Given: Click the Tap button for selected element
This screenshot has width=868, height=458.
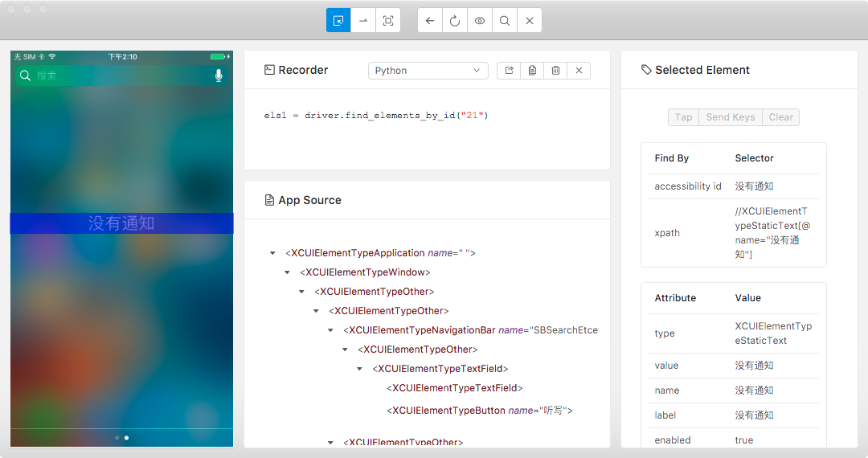Looking at the screenshot, I should click(x=684, y=117).
